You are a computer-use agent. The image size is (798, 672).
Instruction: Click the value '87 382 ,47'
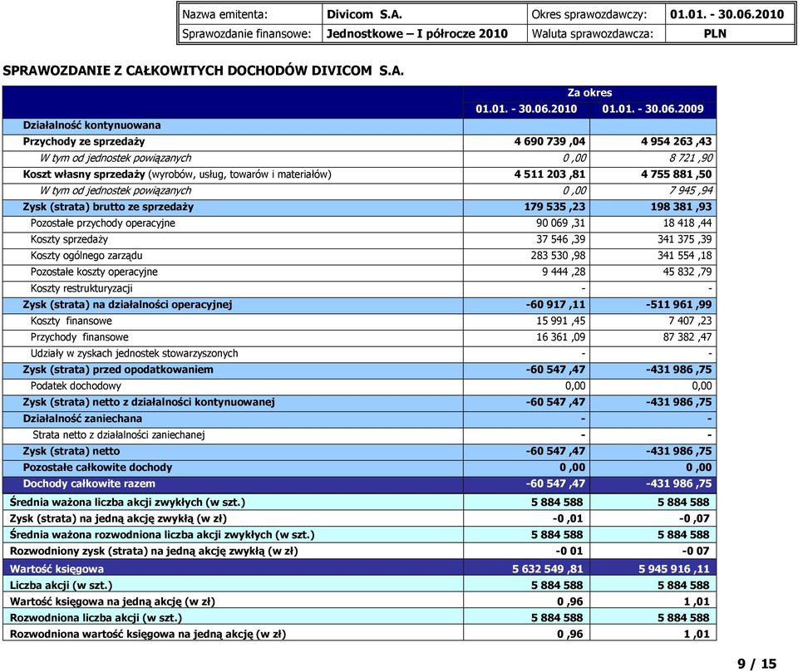coord(687,336)
